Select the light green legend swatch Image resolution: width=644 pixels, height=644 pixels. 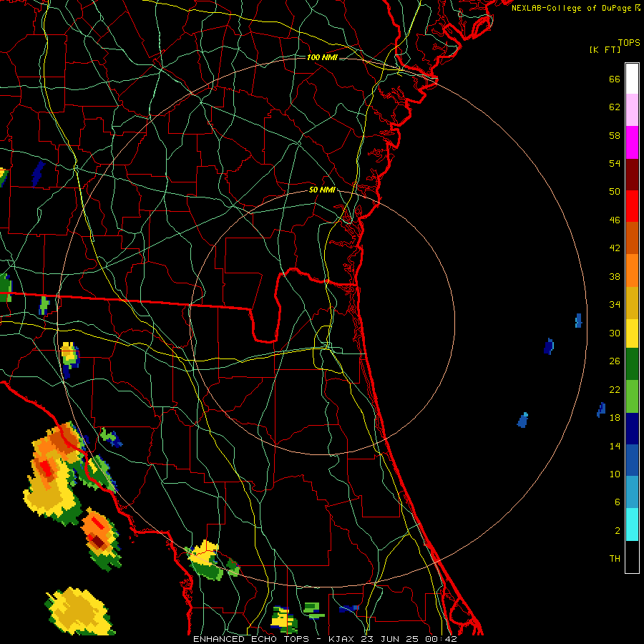pyautogui.click(x=632, y=396)
